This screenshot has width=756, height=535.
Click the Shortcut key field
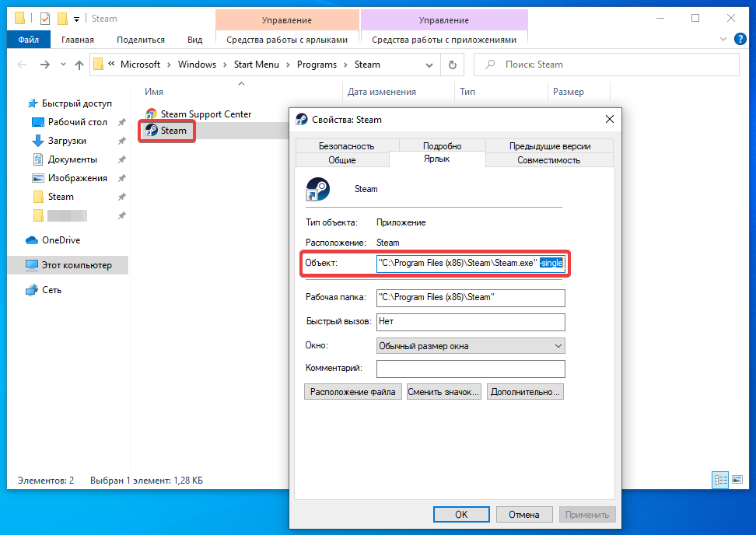[471, 322]
